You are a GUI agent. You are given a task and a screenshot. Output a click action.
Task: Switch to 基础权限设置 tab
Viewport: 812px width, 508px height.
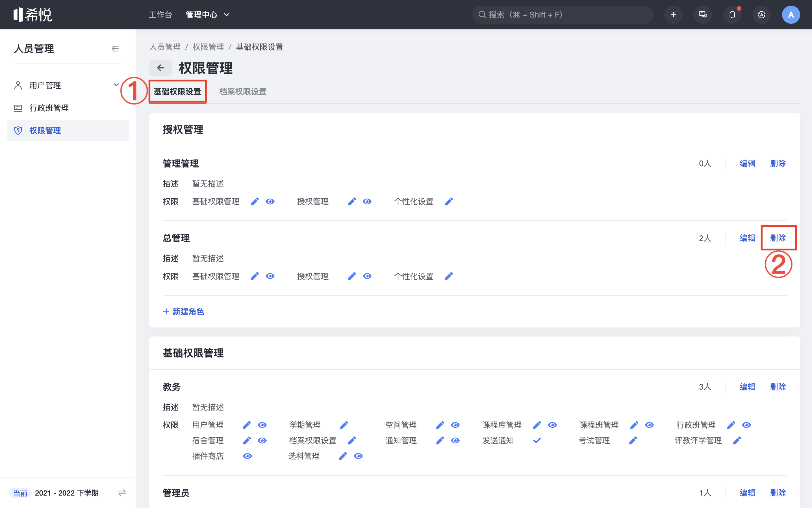pyautogui.click(x=177, y=92)
